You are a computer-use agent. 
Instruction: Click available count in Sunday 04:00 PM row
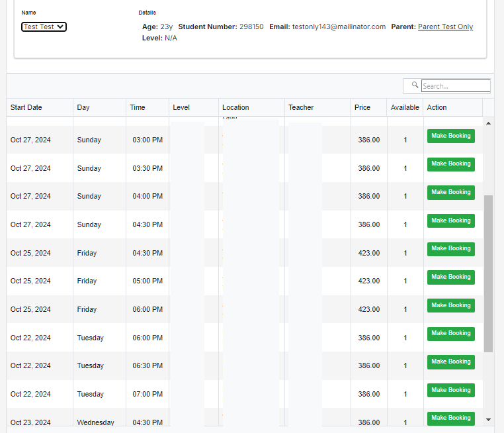click(x=405, y=196)
